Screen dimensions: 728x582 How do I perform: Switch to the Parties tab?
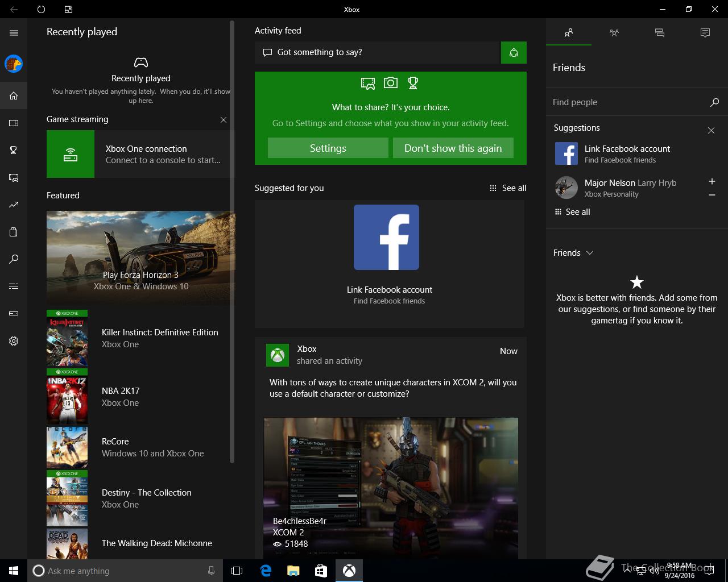(614, 32)
